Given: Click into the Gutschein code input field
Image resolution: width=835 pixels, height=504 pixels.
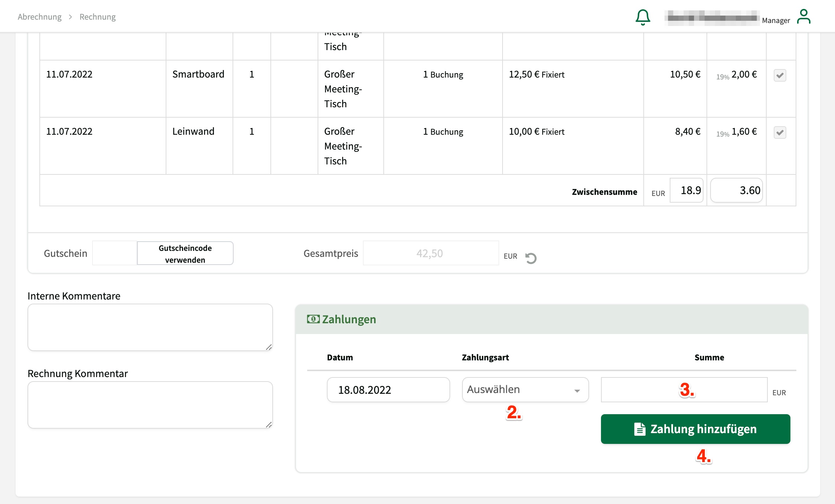Looking at the screenshot, I should click(x=114, y=253).
